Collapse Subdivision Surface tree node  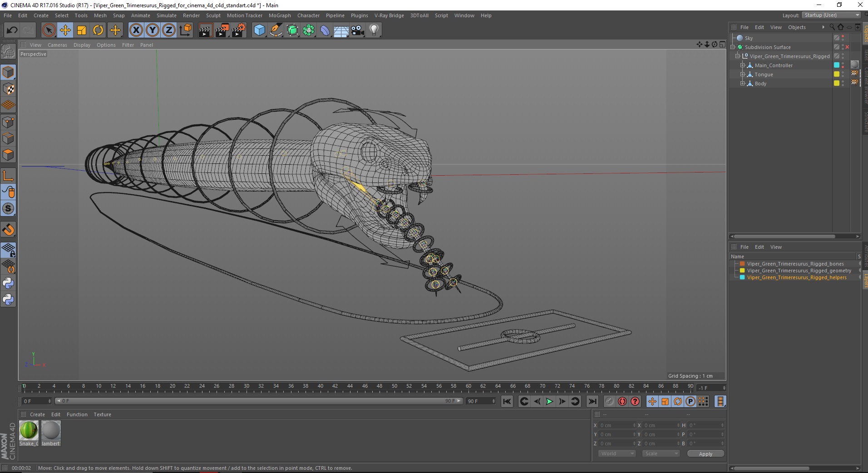[x=733, y=47]
